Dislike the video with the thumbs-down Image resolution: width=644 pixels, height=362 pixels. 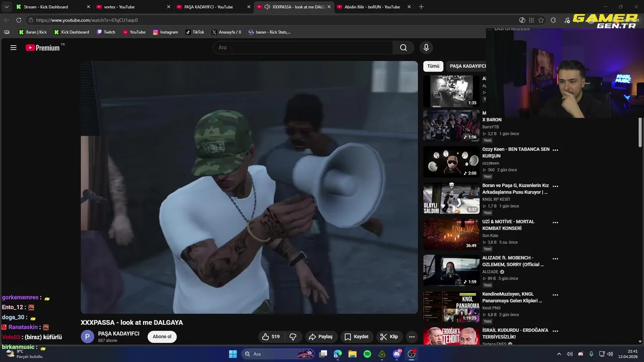(293, 337)
